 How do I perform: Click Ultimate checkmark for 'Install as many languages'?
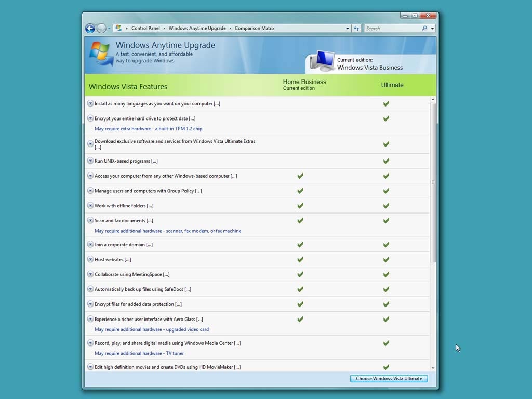pos(386,103)
